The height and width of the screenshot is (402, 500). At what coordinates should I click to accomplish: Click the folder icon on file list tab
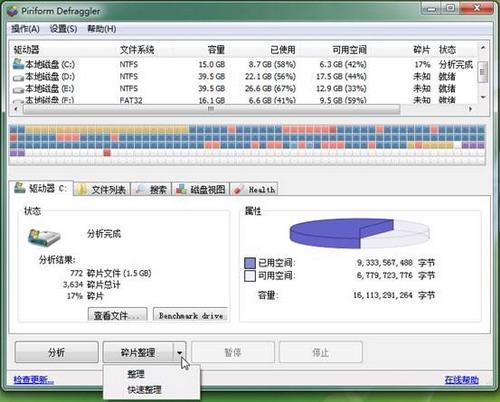pyautogui.click(x=82, y=189)
